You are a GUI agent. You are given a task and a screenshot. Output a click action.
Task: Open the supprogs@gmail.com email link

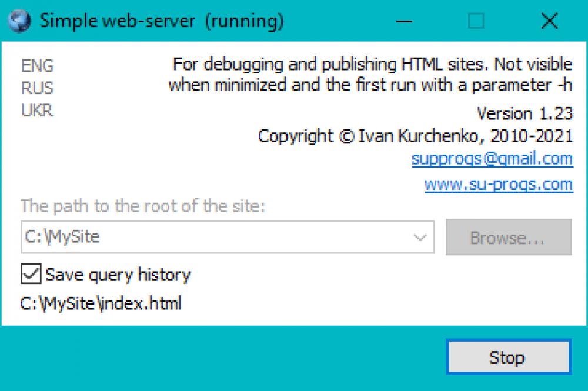click(x=492, y=159)
